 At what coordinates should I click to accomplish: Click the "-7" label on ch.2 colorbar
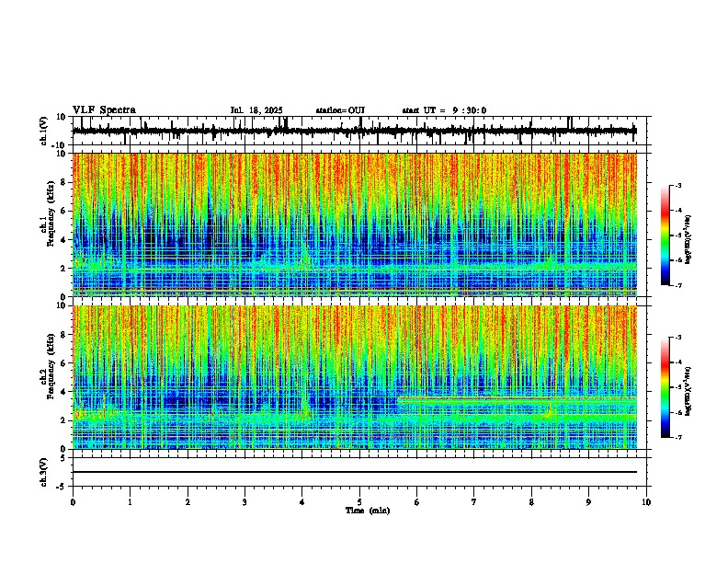tap(677, 437)
